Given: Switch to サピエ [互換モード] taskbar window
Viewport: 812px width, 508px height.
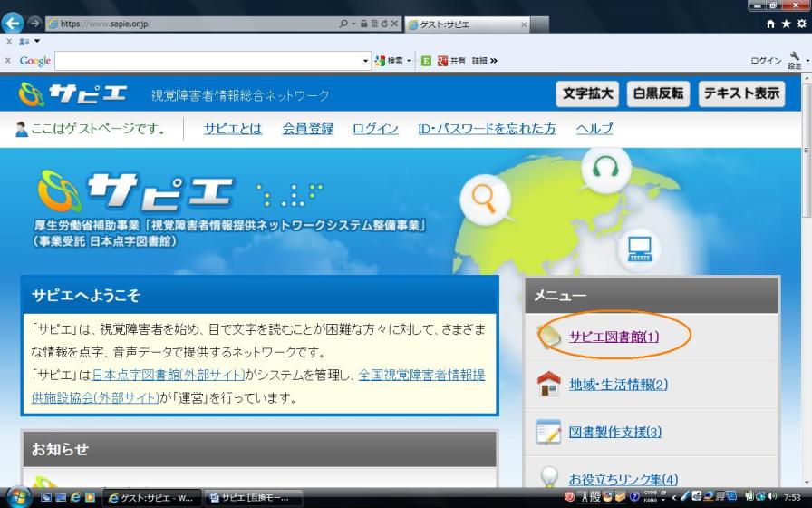Looking at the screenshot, I should pyautogui.click(x=253, y=498).
